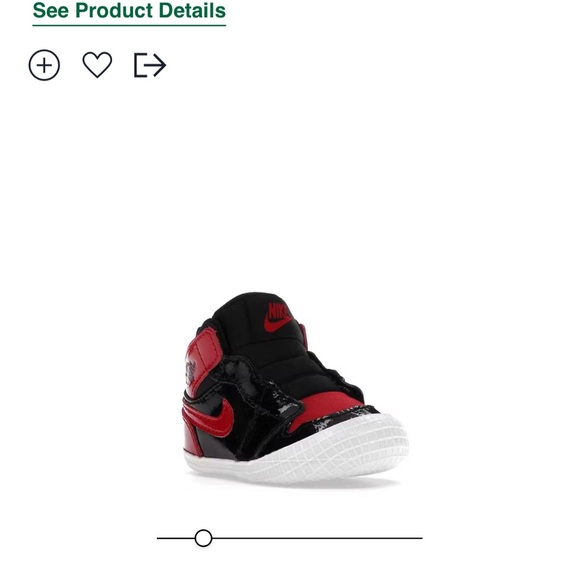
Task: Click the red swoosh on the shoe side
Action: pyautogui.click(x=209, y=417)
